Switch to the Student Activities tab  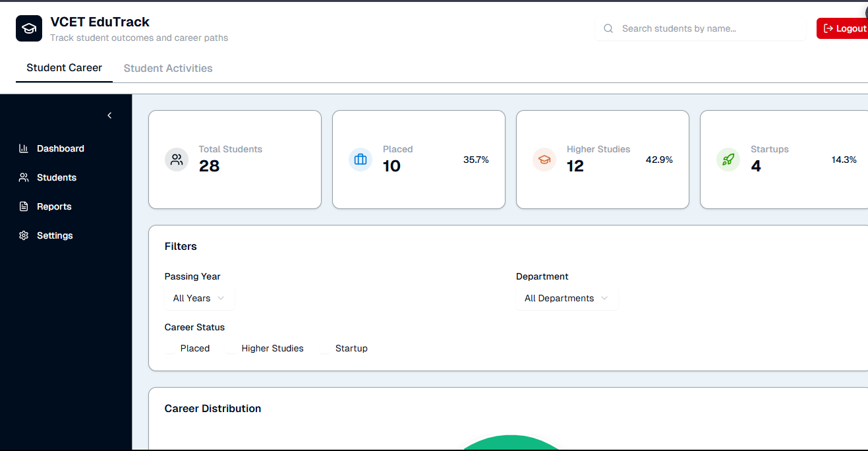pos(168,68)
